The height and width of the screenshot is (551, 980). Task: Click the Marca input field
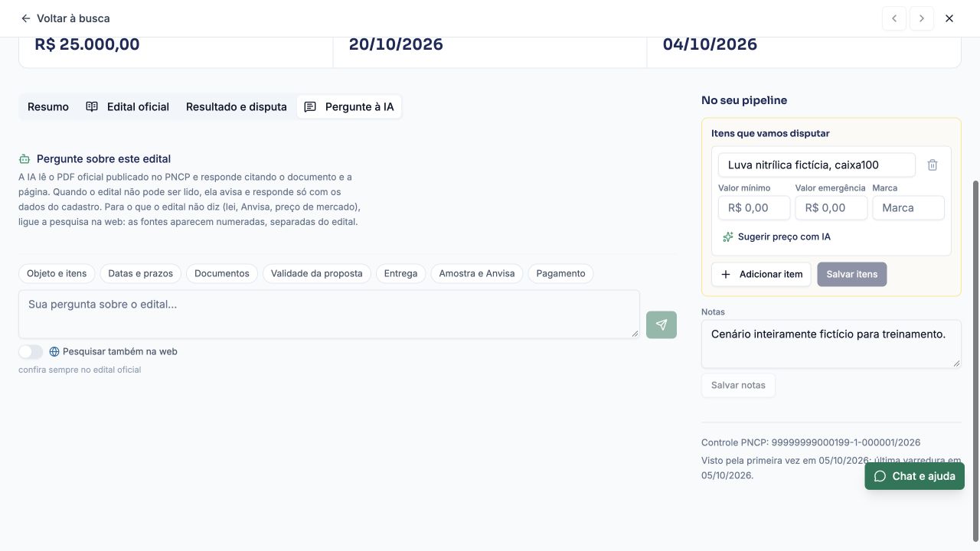[x=909, y=207]
